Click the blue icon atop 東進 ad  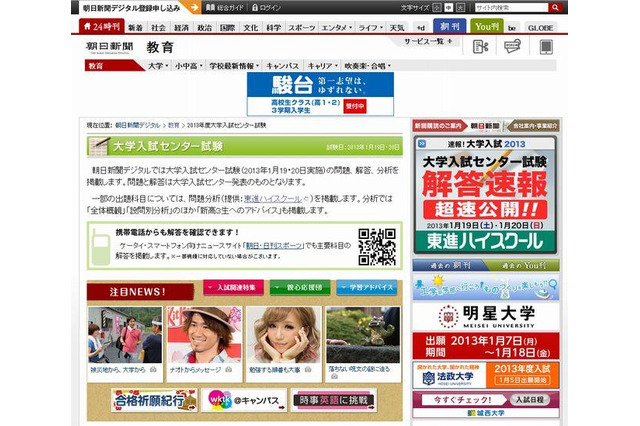click(422, 144)
